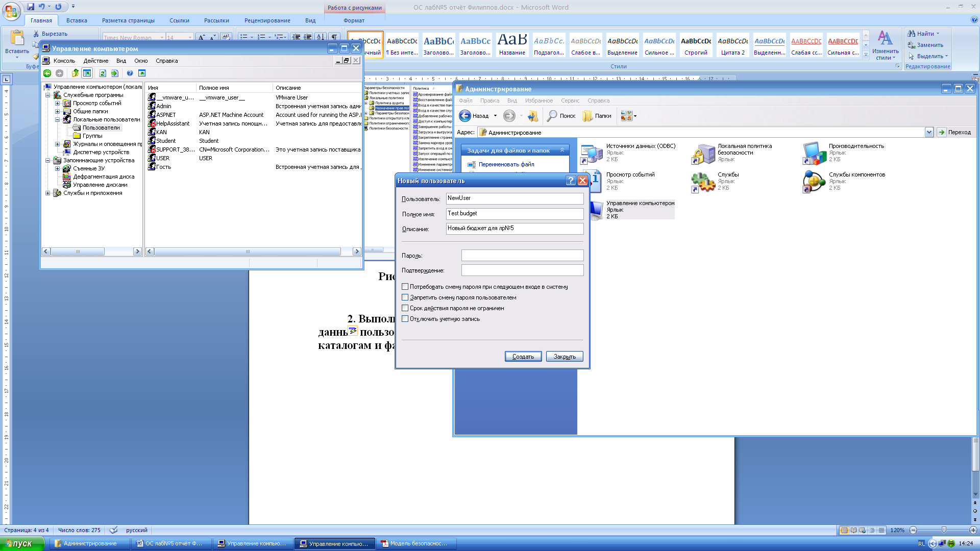Expand Службы и приложения tree node
Screen dimensions: 980x551
(x=48, y=193)
